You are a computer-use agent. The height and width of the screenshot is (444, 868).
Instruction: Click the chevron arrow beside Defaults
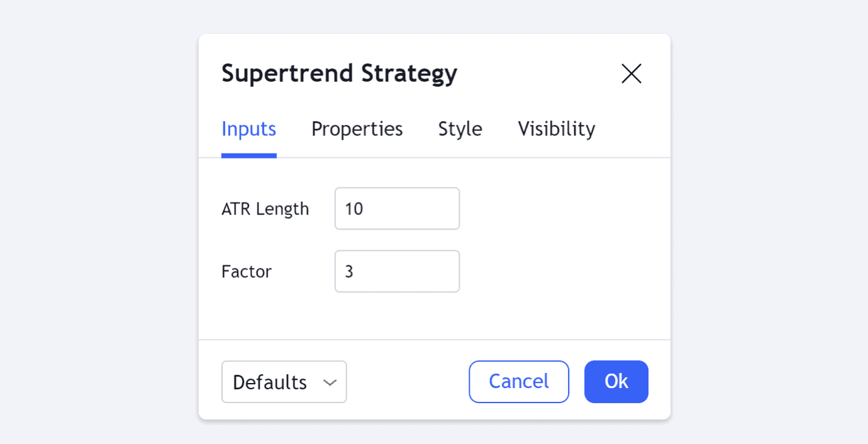pyautogui.click(x=330, y=382)
